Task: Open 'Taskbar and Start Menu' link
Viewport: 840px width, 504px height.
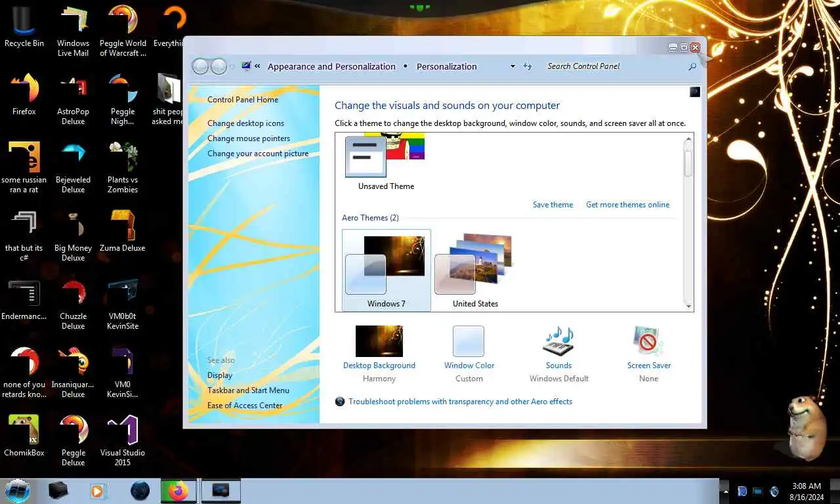Action: pyautogui.click(x=248, y=390)
